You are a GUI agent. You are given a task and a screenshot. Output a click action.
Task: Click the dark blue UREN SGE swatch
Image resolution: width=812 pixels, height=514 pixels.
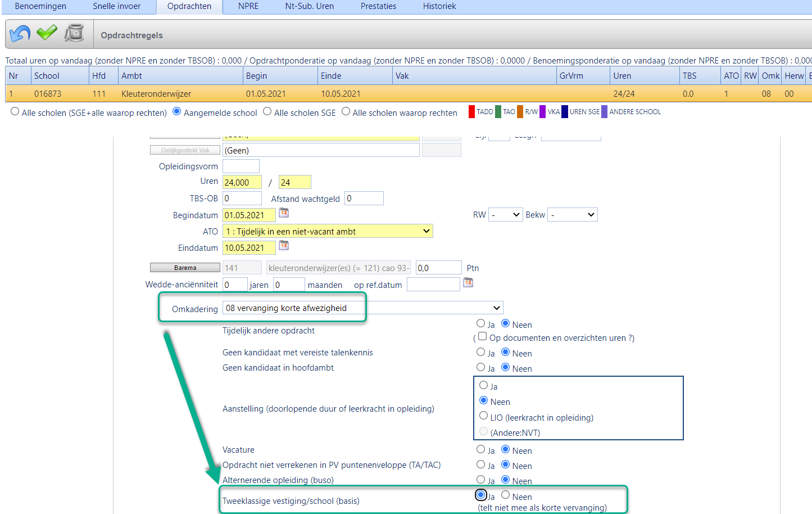pyautogui.click(x=565, y=112)
